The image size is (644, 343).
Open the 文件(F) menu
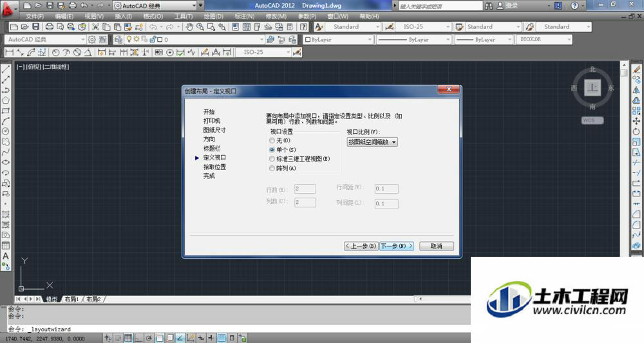(x=35, y=17)
